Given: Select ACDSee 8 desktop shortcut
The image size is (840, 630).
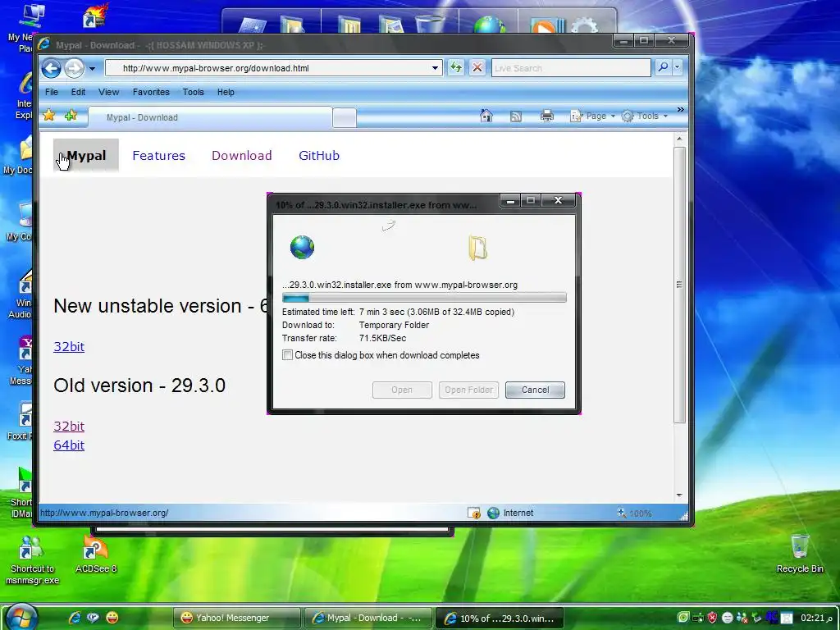Looking at the screenshot, I should click(x=96, y=554).
